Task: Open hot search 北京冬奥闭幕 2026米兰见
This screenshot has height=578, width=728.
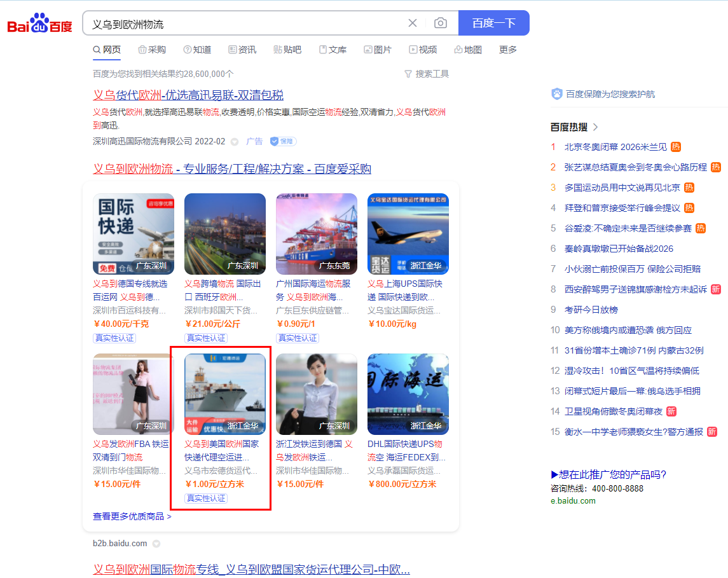Action: point(615,147)
